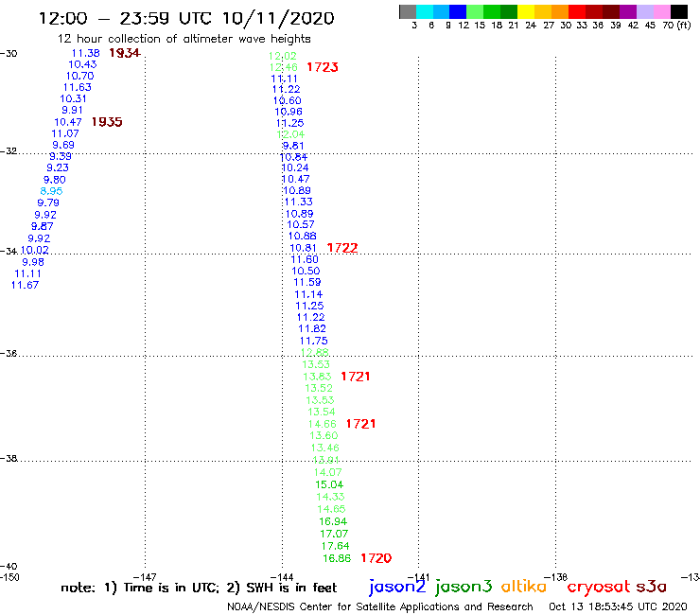Click wave height value 10.02
The image size is (700, 615).
tap(35, 250)
